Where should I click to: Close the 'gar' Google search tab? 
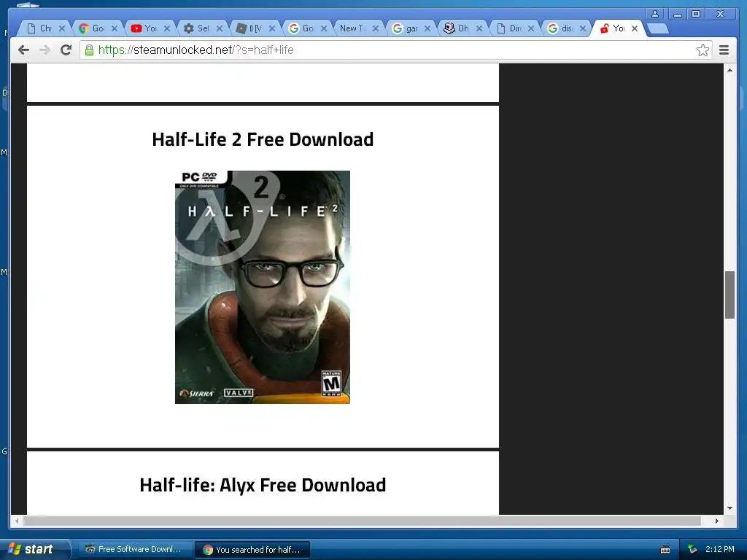pos(427,28)
